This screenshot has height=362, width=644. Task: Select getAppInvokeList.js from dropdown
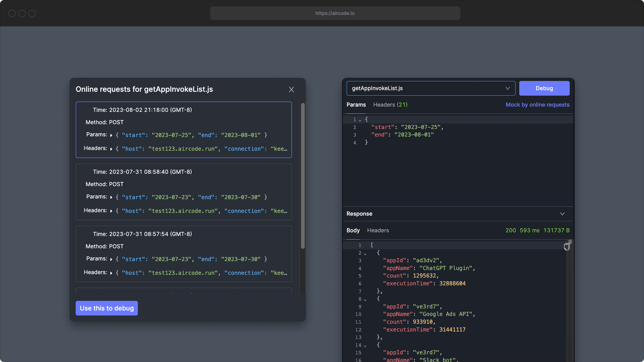pyautogui.click(x=431, y=88)
